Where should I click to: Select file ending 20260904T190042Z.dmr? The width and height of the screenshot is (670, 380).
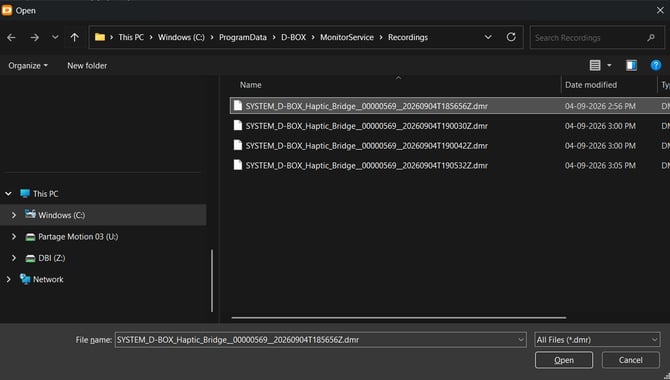(366, 145)
